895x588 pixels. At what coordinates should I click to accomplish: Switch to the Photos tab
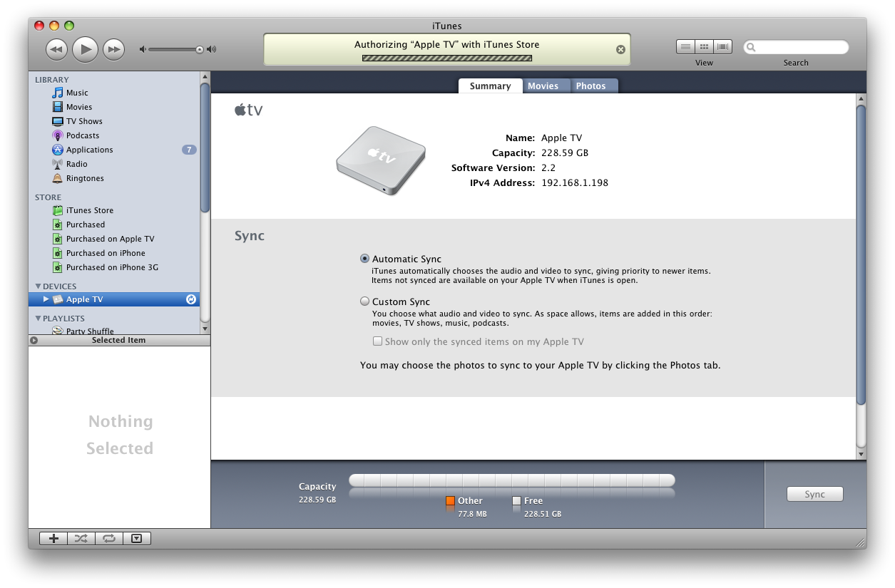(590, 86)
